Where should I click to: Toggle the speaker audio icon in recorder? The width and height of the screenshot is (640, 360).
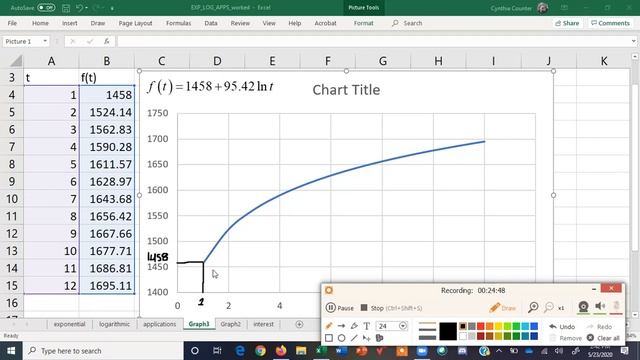tap(600, 307)
